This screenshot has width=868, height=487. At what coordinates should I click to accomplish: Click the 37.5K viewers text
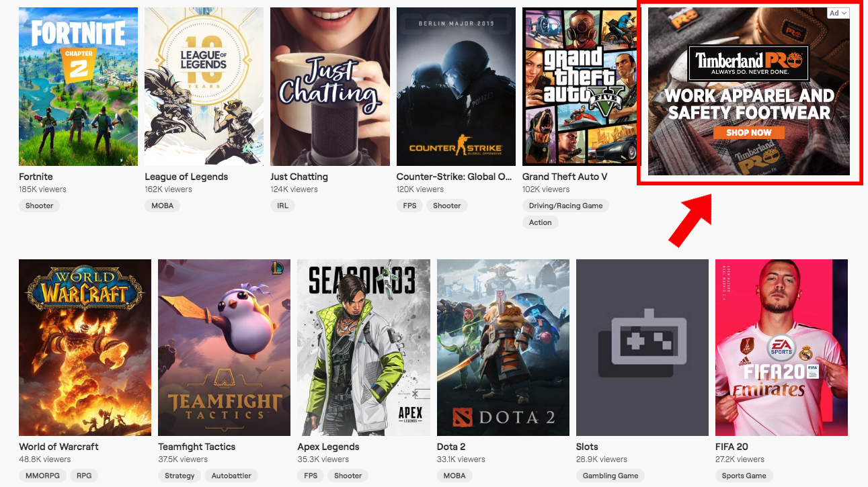pos(183,459)
